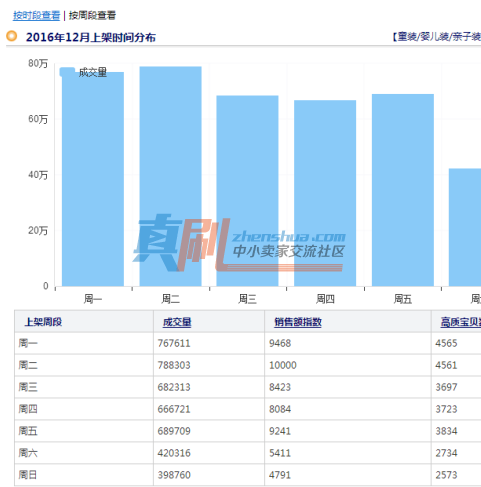Click the 周五 x-axis label under chart
The height and width of the screenshot is (487, 481).
click(403, 299)
